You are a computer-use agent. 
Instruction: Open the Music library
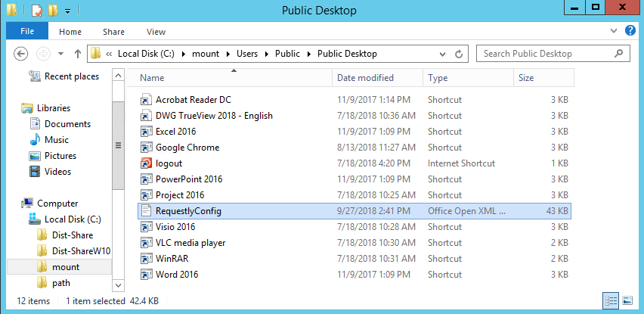point(49,140)
